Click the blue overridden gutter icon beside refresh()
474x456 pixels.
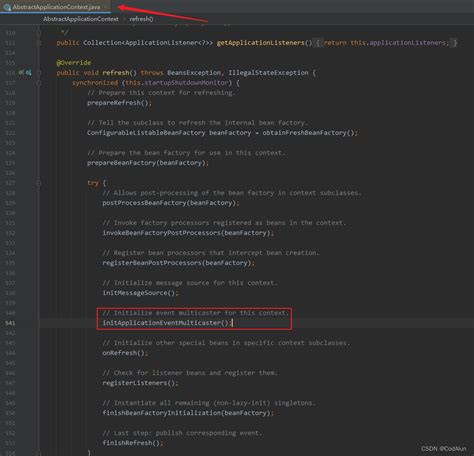click(28, 72)
